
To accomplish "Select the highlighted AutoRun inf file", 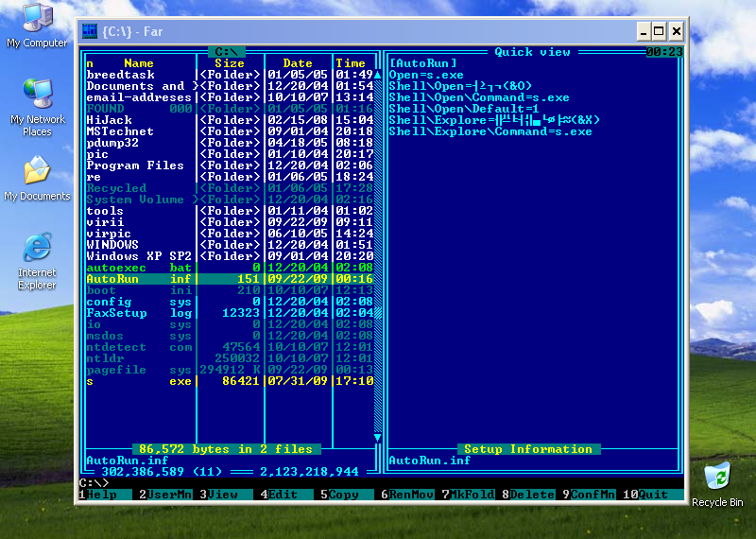I will pos(230,279).
